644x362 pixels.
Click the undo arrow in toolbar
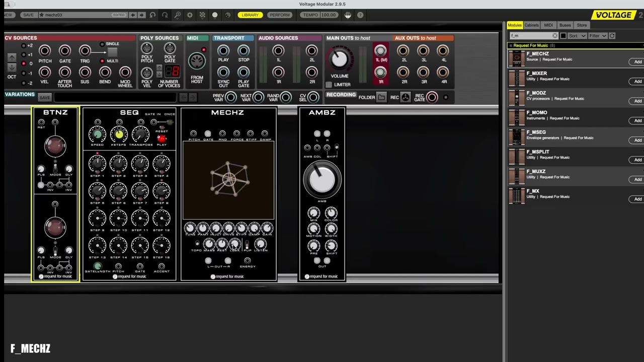152,15
